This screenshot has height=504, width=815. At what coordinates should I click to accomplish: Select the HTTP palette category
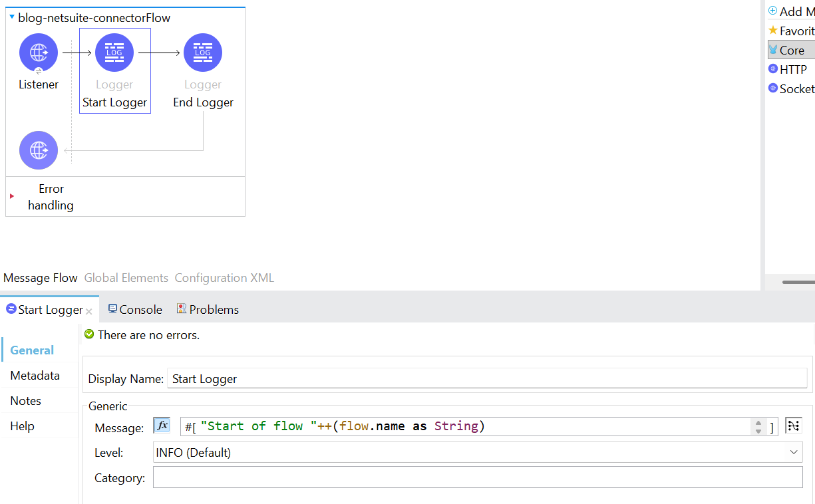(x=792, y=69)
